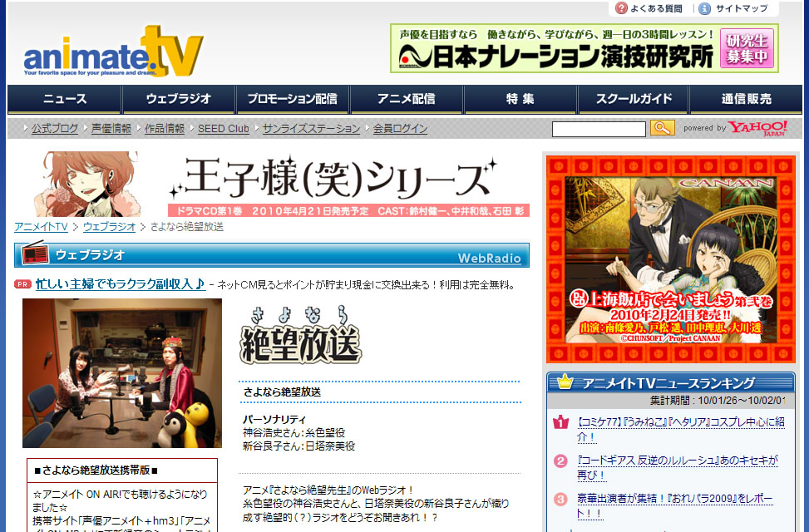The width and height of the screenshot is (809, 532).
Task: Click the CANAAN advertisement banner
Action: tap(670, 259)
